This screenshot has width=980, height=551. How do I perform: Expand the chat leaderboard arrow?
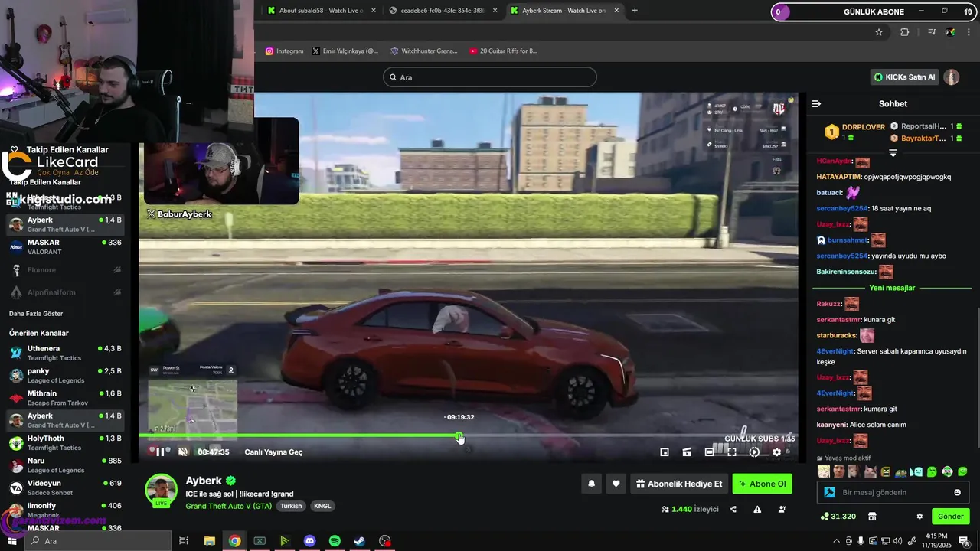pos(893,153)
